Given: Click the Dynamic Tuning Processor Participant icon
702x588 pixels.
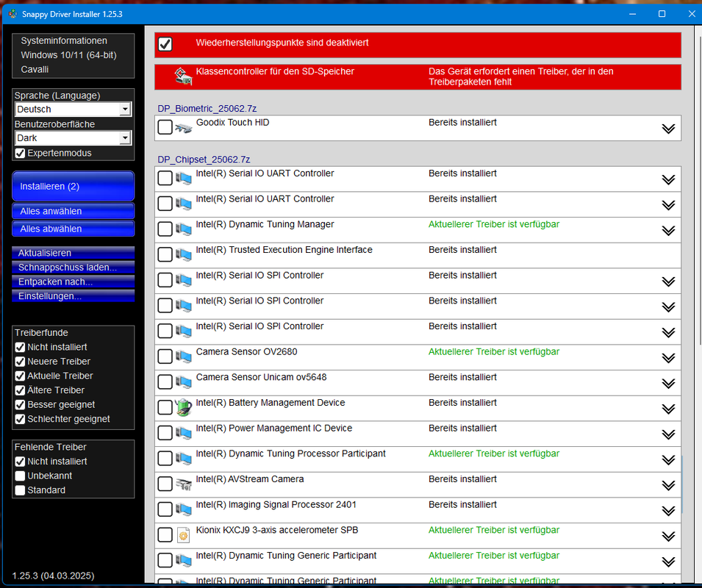Looking at the screenshot, I should coord(183,459).
